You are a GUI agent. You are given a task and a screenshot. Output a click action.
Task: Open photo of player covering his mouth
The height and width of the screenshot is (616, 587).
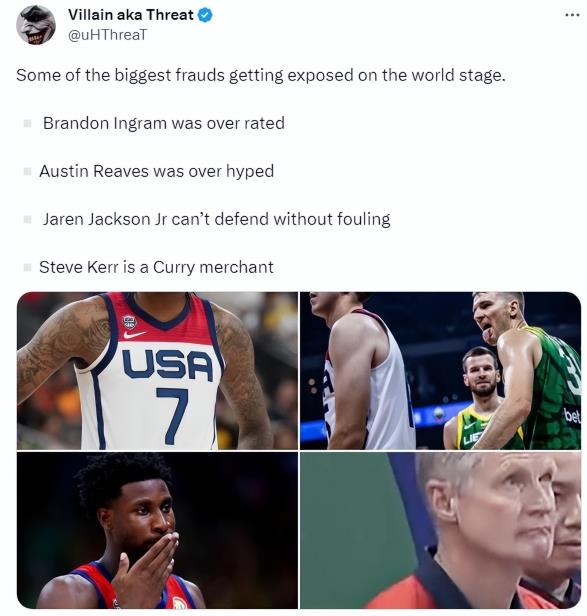157,530
